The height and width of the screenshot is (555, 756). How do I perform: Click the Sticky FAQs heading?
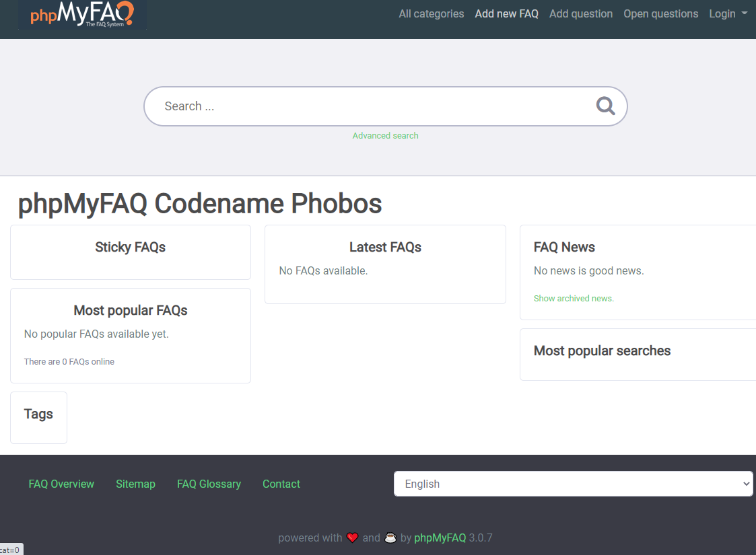click(130, 247)
